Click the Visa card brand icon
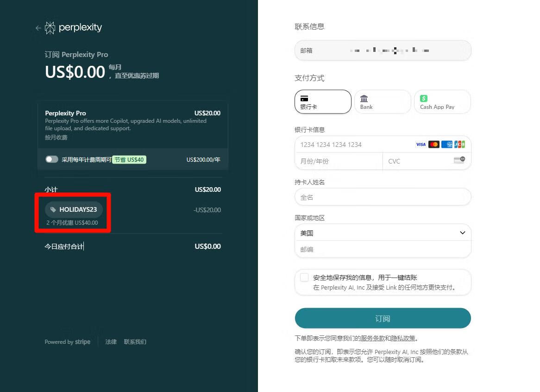 [421, 144]
